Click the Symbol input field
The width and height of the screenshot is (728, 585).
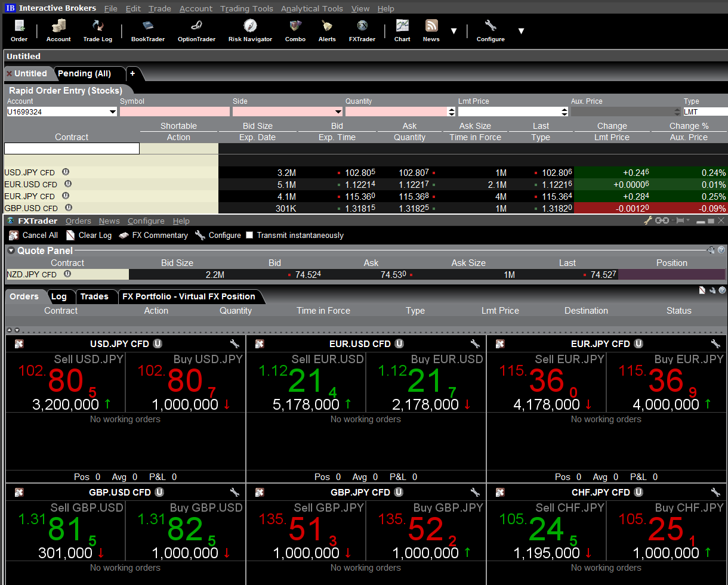pyautogui.click(x=175, y=112)
